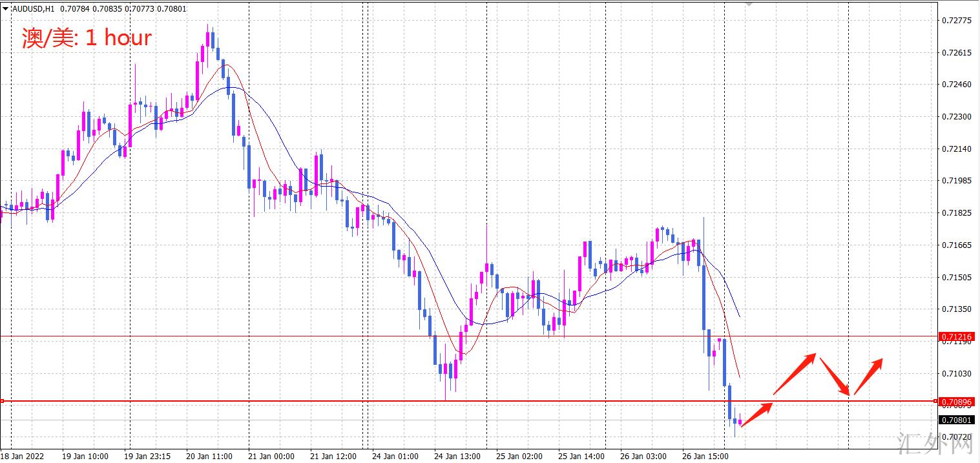The width and height of the screenshot is (980, 463).
Task: Select the tall upward red arrow above the 0.70896 line
Action: (x=795, y=374)
